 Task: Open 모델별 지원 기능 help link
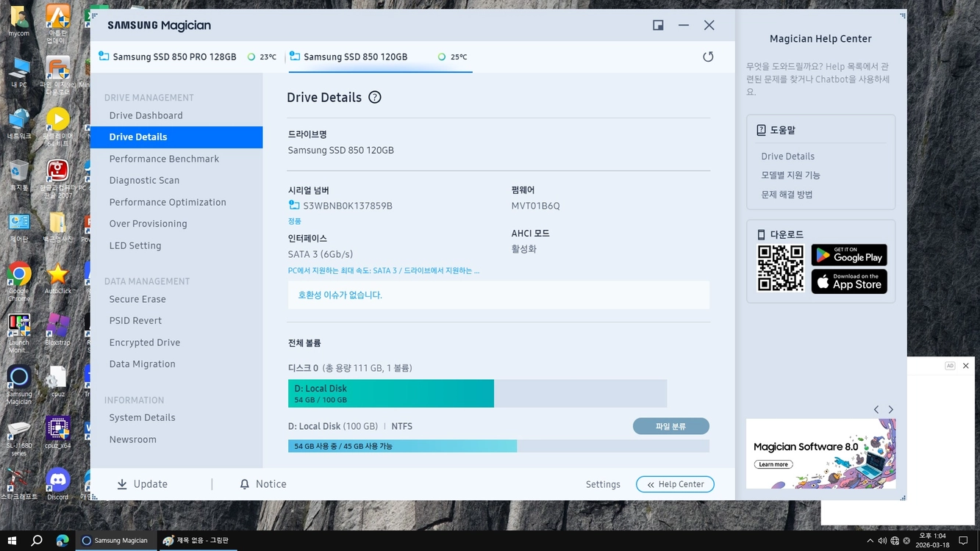click(790, 175)
